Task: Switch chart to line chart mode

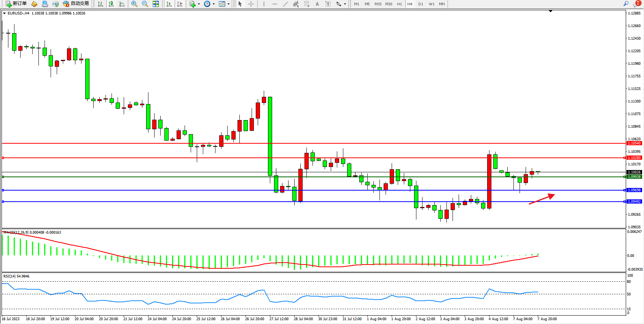Action: pos(122,4)
